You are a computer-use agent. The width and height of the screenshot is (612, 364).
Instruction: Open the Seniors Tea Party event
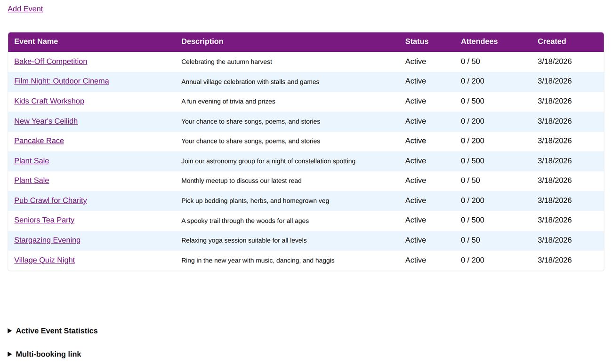44,220
